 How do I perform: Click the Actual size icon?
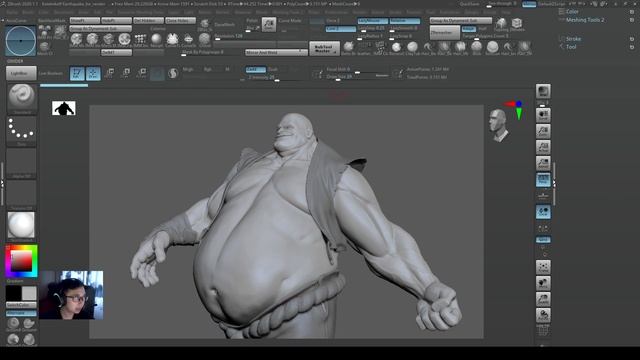tap(543, 147)
